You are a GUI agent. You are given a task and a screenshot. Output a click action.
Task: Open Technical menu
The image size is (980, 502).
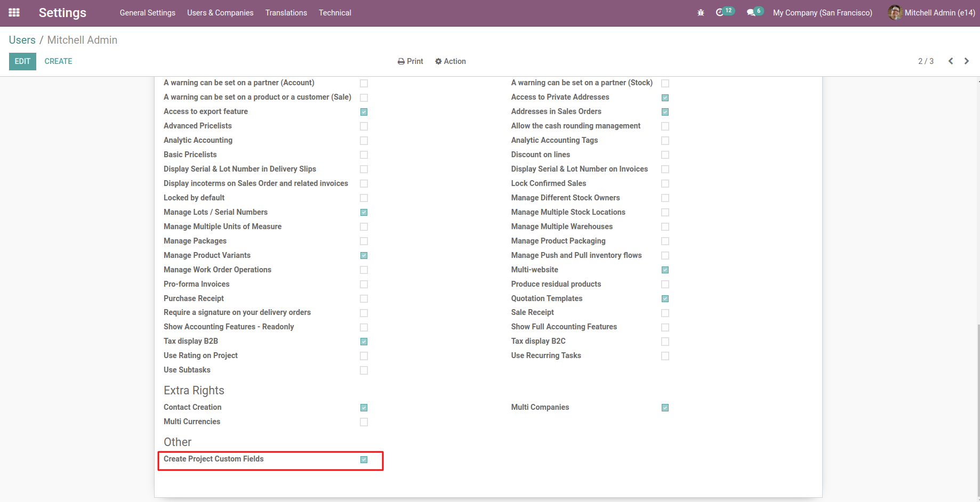tap(335, 13)
